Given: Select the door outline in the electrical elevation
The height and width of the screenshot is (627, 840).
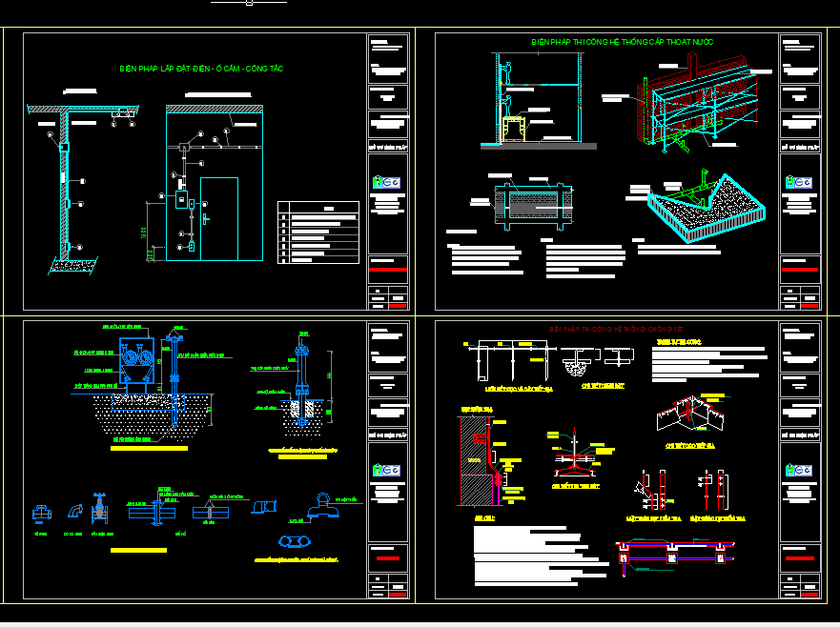Looking at the screenshot, I should coord(218,216).
